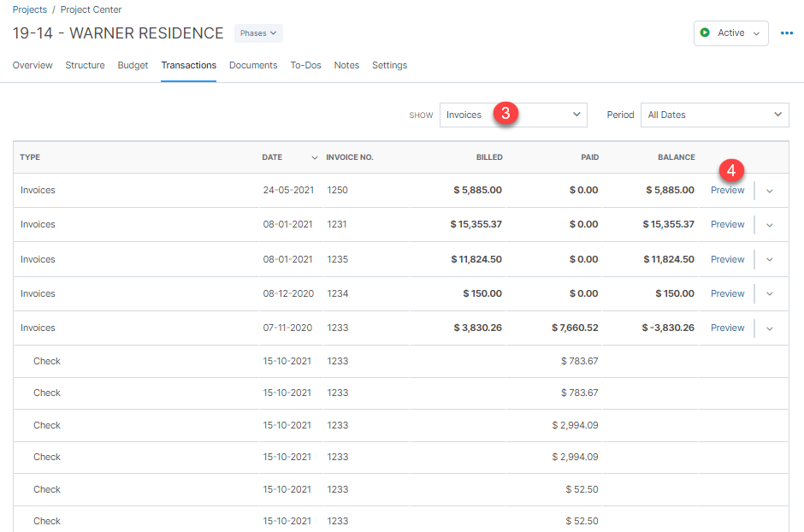This screenshot has height=532, width=804.
Task: Click the green Active status icon
Action: click(706, 33)
